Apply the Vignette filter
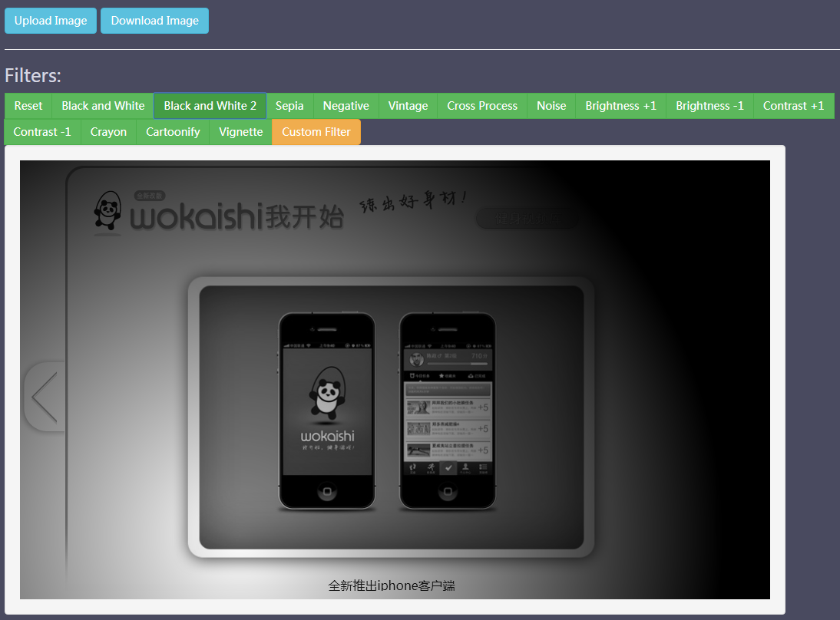 [x=241, y=132]
